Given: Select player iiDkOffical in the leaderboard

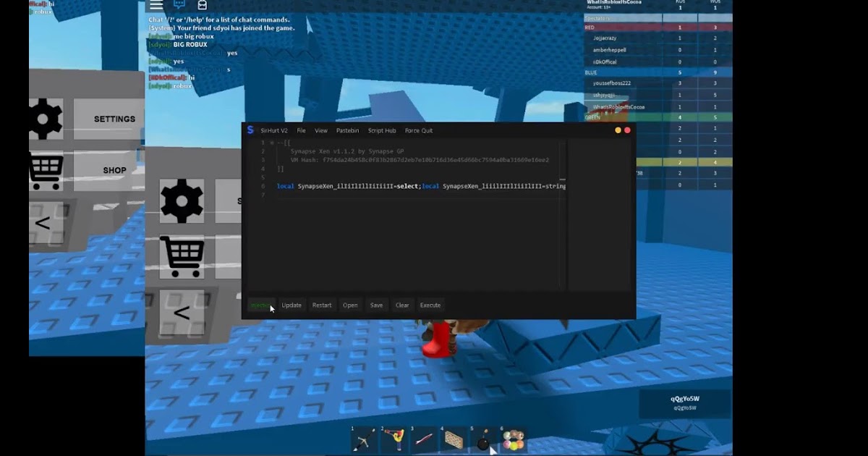Looking at the screenshot, I should point(658,62).
